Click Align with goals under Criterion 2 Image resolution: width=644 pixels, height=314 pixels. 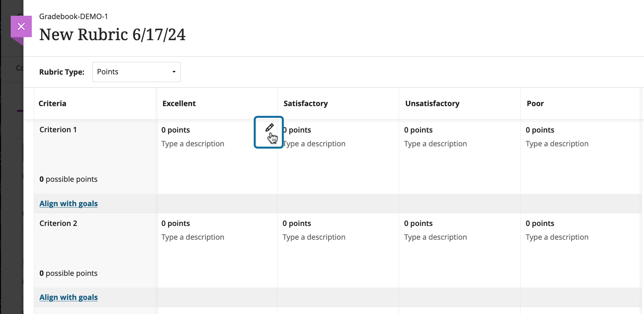[x=69, y=297]
